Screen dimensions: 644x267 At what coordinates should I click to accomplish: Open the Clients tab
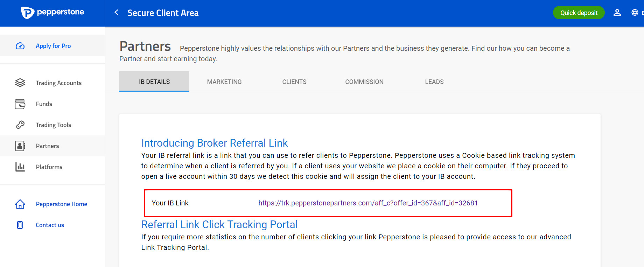click(294, 82)
